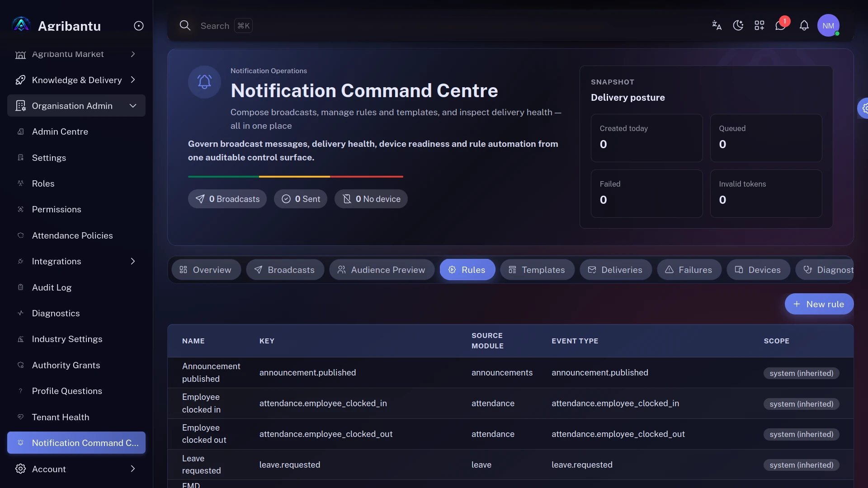The width and height of the screenshot is (868, 488).
Task: Switch to the Deliveries tab
Action: (x=616, y=270)
